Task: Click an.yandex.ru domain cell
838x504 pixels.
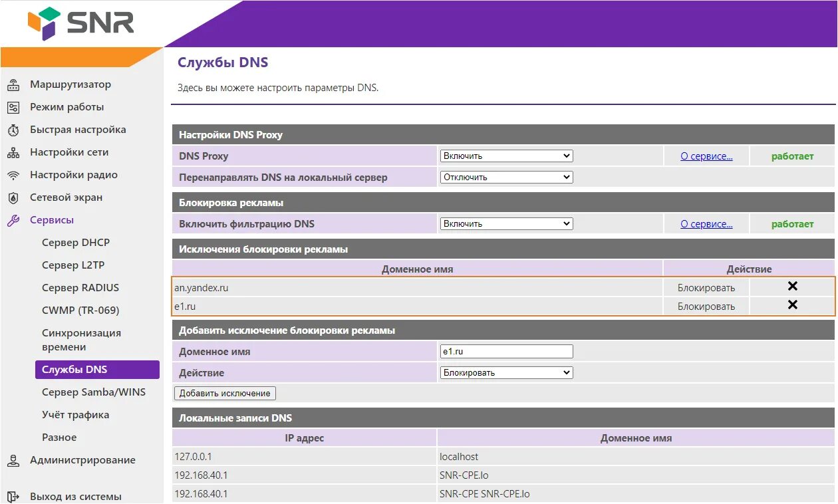Action: tap(418, 287)
